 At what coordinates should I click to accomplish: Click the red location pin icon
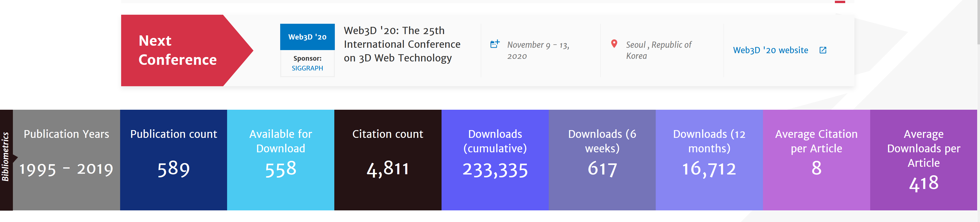614,44
